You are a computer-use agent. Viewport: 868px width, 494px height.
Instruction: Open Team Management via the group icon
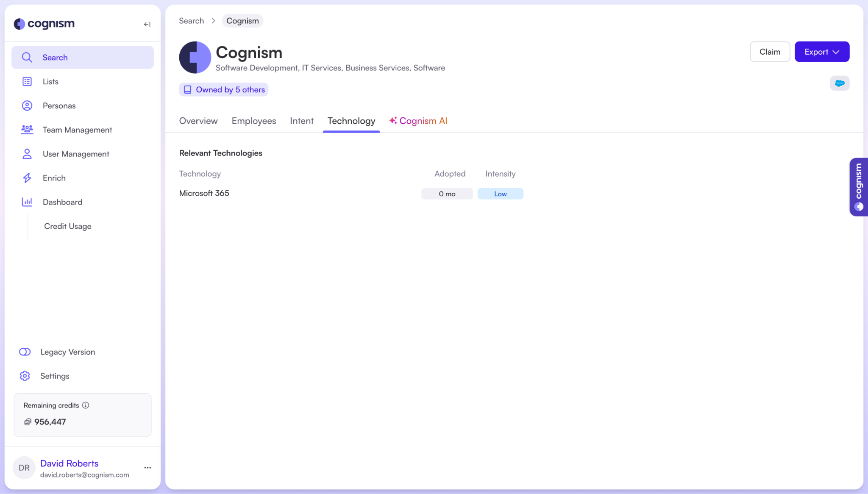[27, 130]
